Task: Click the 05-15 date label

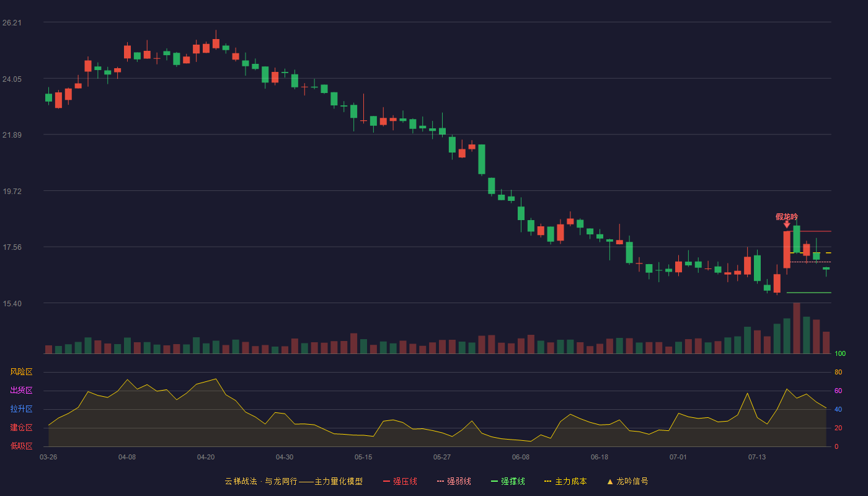Action: pos(363,457)
